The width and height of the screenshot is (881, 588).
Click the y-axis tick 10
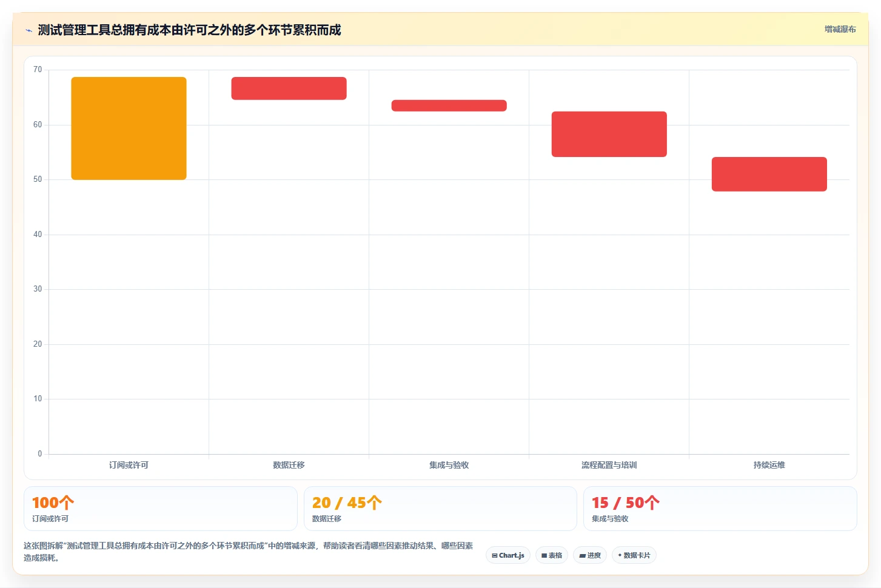pyautogui.click(x=38, y=399)
